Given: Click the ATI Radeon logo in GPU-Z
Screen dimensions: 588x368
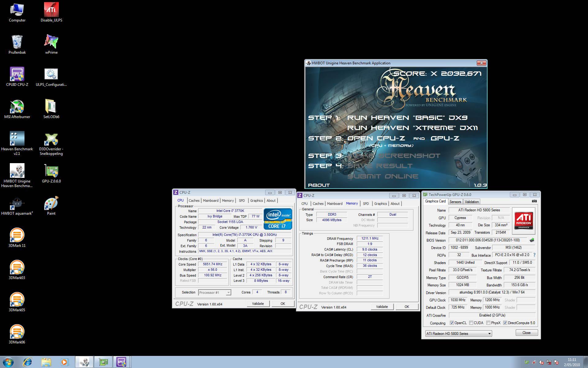Looking at the screenshot, I should pos(523,221).
